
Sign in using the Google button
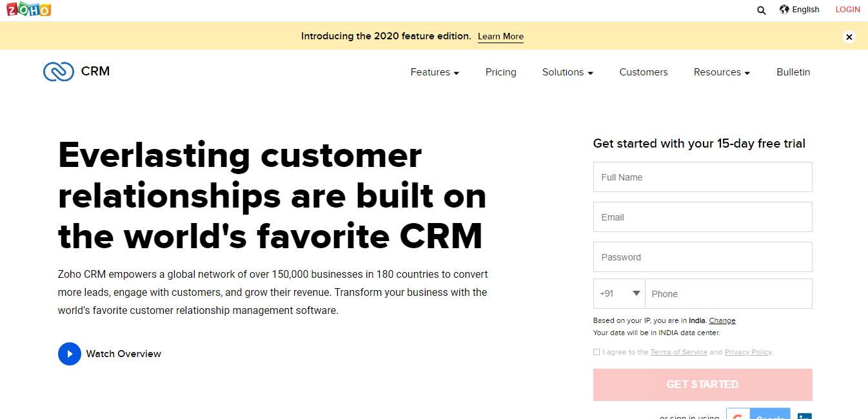(x=758, y=413)
